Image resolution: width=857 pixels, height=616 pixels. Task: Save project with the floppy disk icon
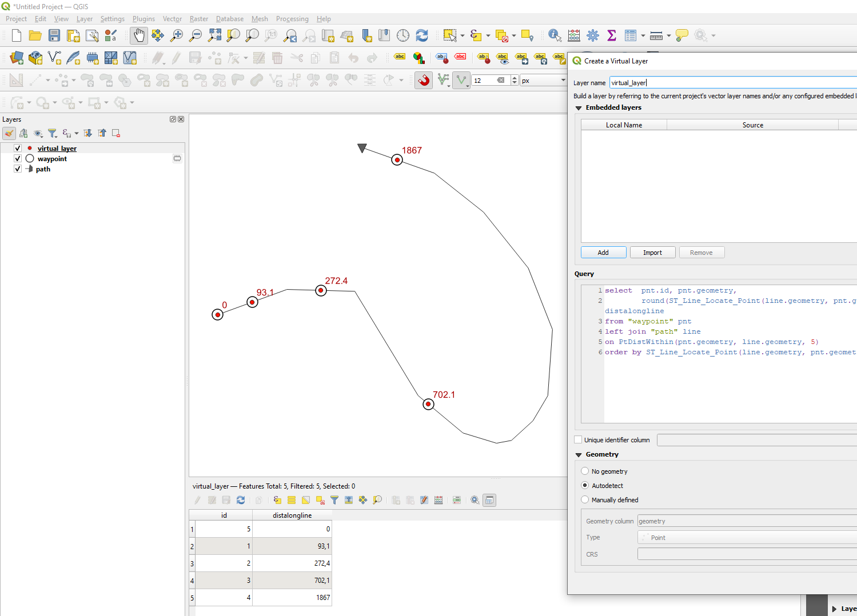(54, 35)
